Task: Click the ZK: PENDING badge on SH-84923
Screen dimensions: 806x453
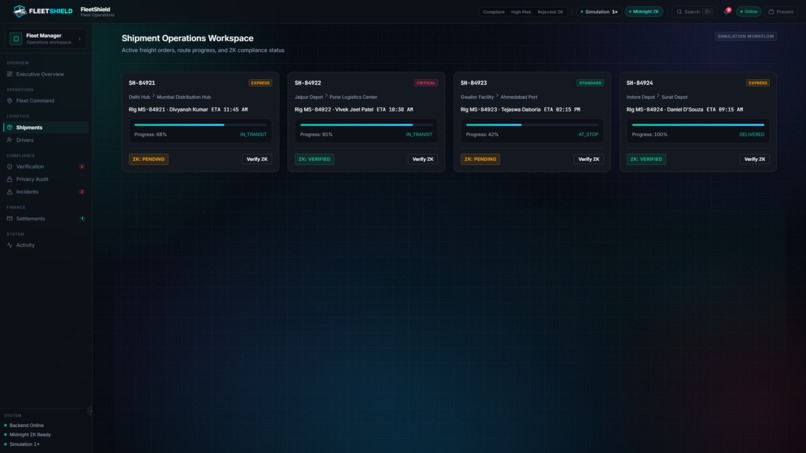Action: pyautogui.click(x=480, y=159)
